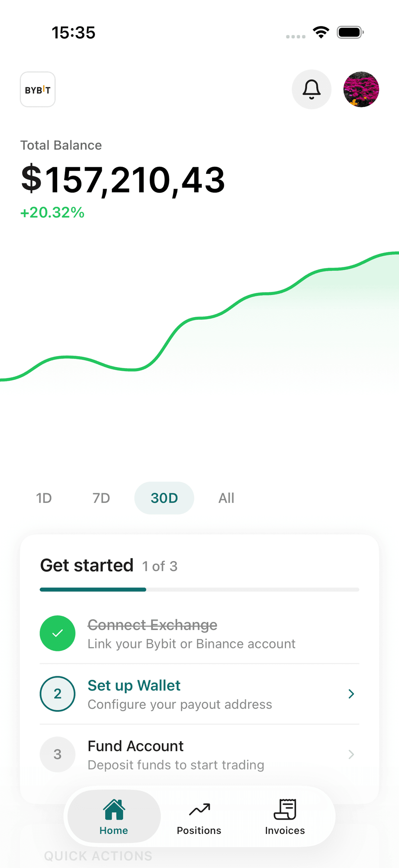The image size is (399, 868).
Task: Click the Get started progress bar
Action: [x=199, y=589]
